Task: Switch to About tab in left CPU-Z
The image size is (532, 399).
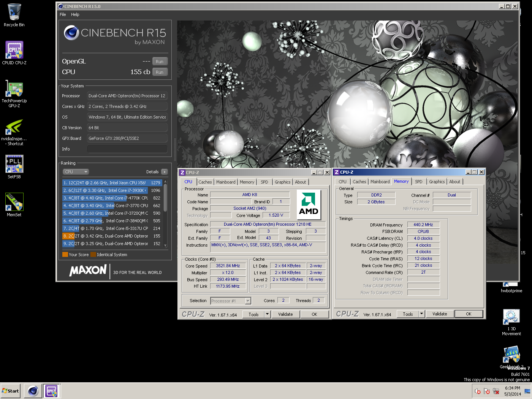Action: (x=301, y=182)
